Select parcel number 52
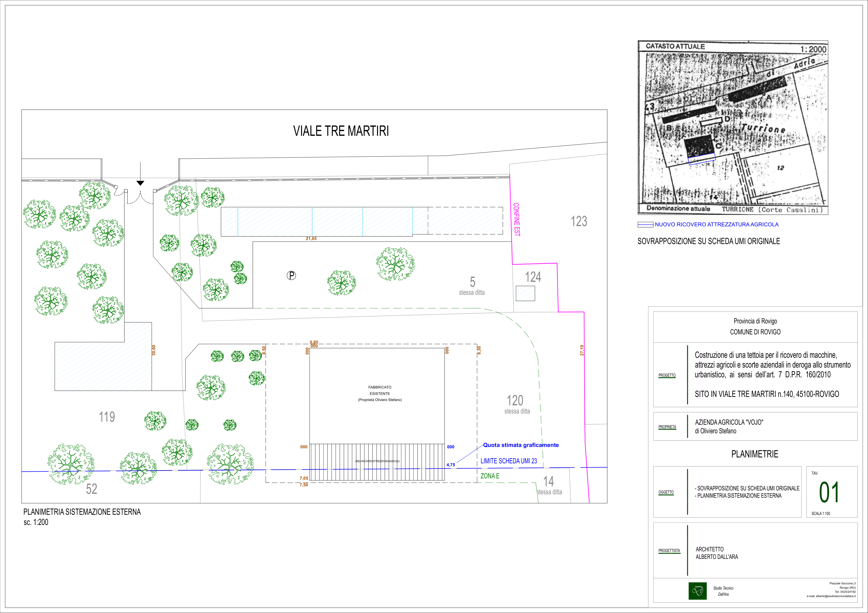Screen dimensions: 868x613 (91, 489)
